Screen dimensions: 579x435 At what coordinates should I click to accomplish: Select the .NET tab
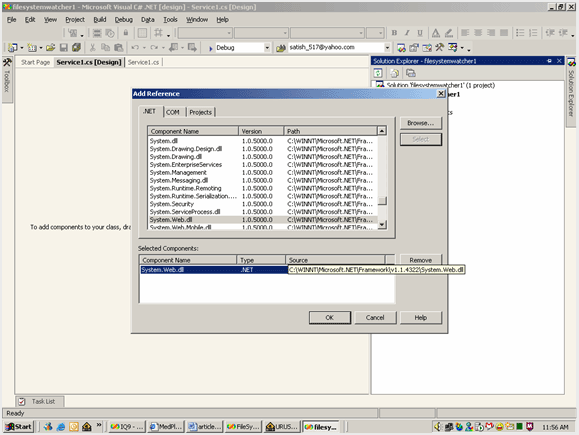150,111
